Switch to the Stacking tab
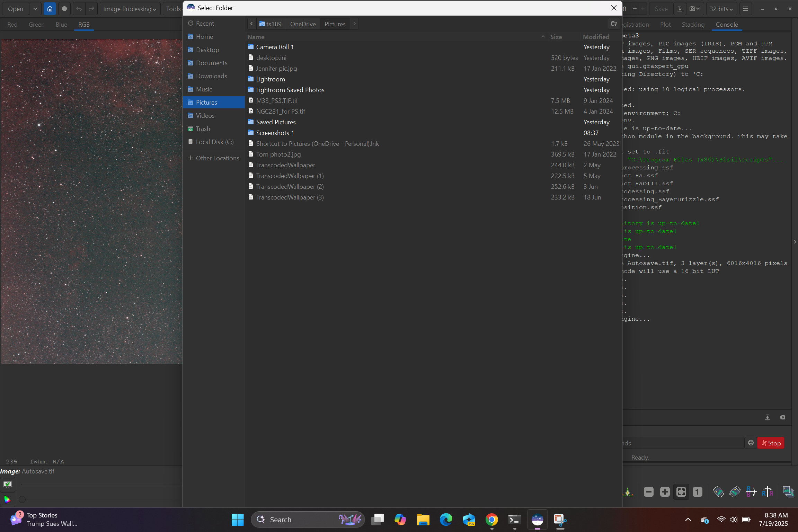 coord(693,25)
